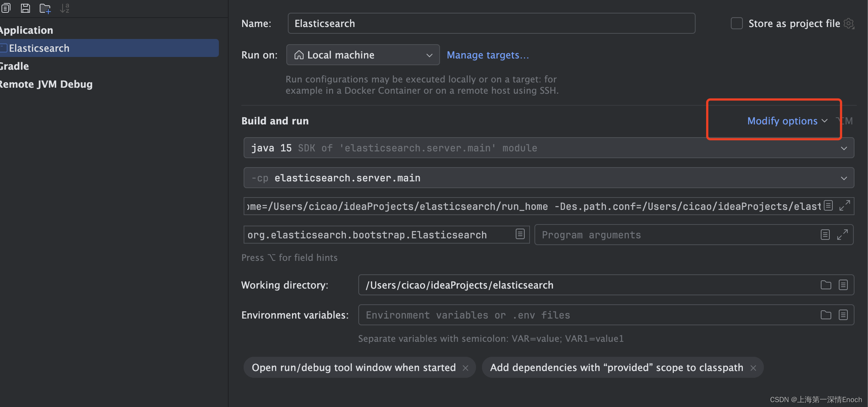Browse for the main class
The width and height of the screenshot is (868, 407).
click(520, 234)
